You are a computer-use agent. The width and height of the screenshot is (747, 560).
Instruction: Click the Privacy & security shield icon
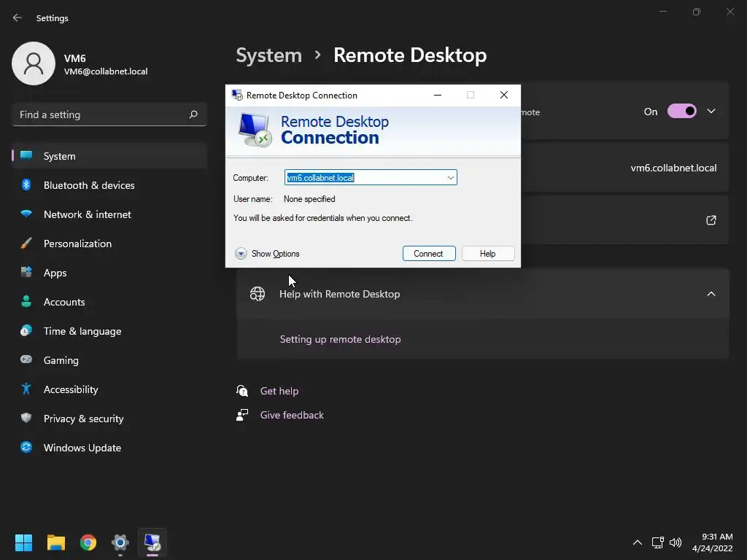(26, 418)
